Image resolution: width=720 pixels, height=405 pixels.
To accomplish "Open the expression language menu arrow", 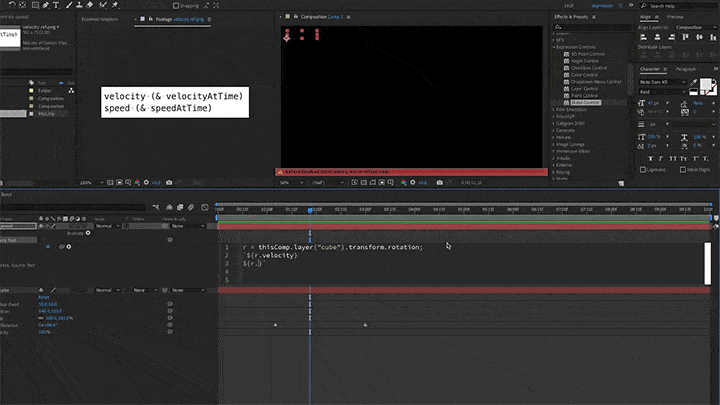I will (69, 247).
